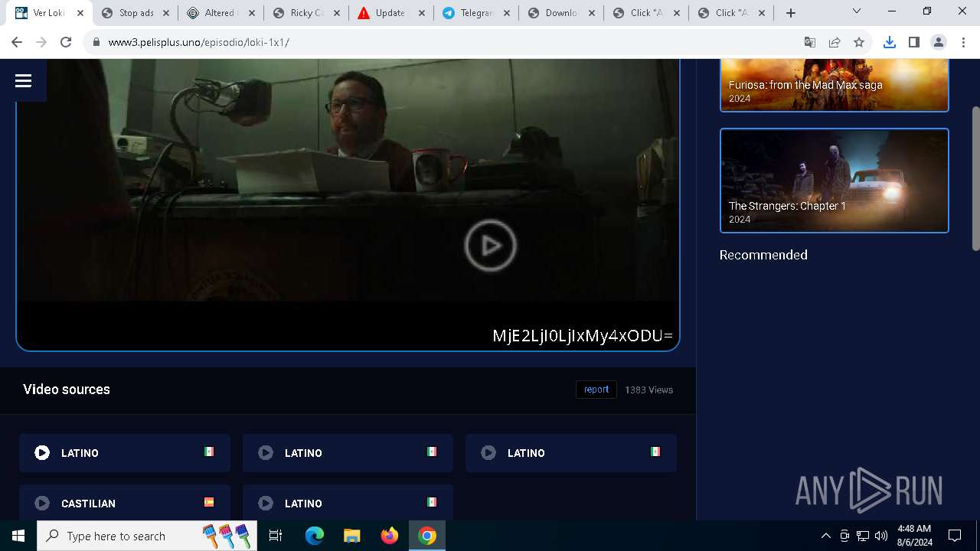
Task: Toggle the browser side panel
Action: click(x=913, y=42)
